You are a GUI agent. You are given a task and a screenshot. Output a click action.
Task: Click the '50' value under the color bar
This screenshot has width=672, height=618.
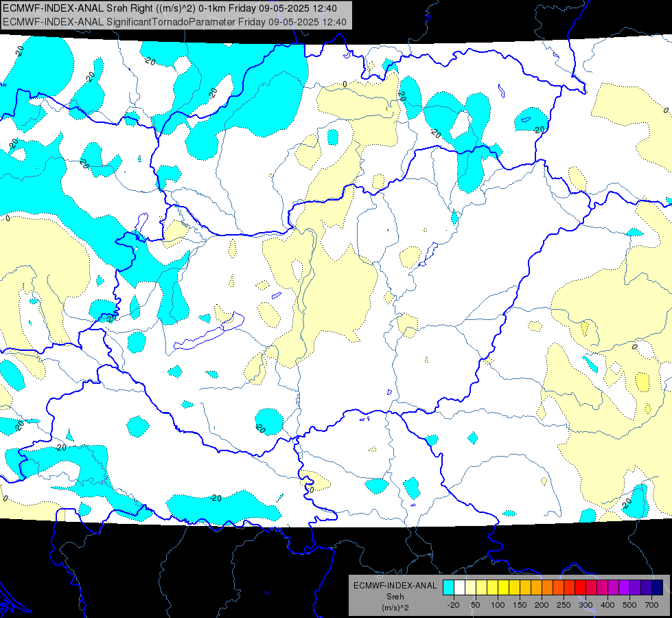pos(475,605)
